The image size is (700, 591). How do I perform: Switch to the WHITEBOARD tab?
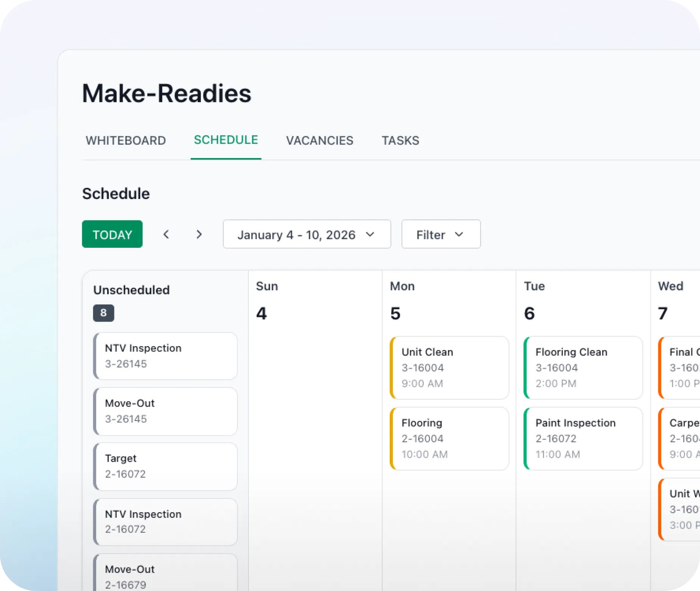coord(126,141)
